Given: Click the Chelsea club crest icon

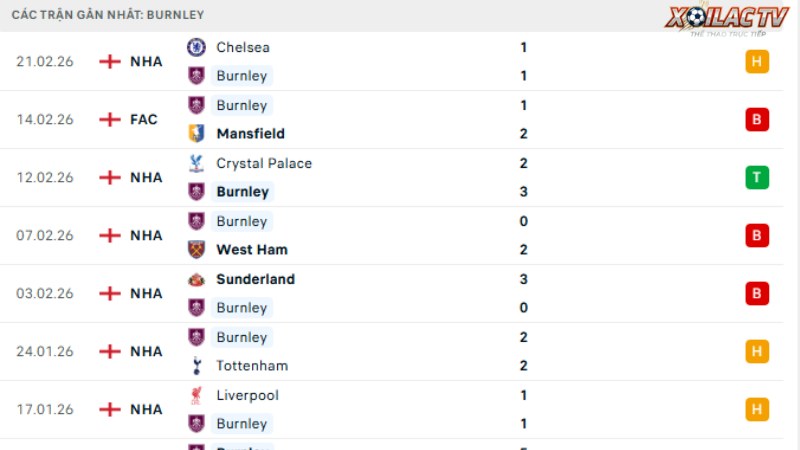Looking at the screenshot, I should click(196, 47).
